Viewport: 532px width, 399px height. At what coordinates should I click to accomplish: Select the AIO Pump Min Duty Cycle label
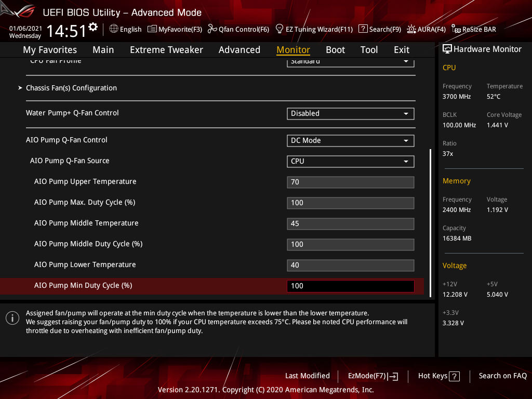pos(83,285)
